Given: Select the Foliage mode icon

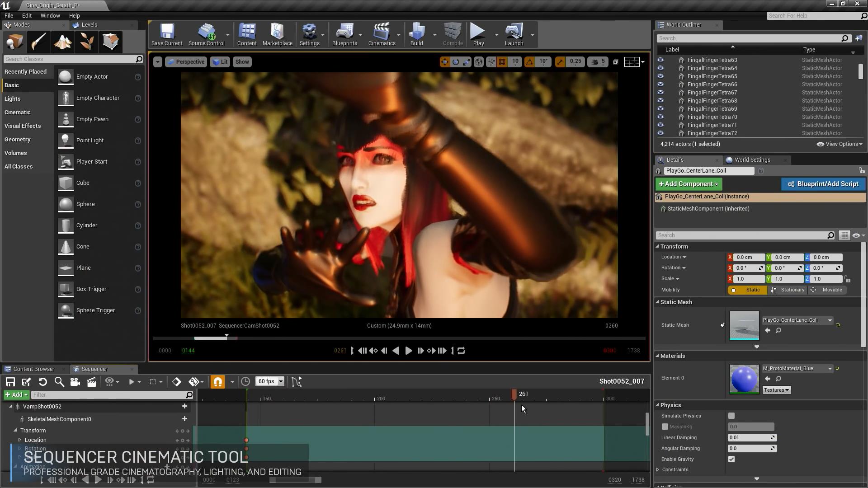Looking at the screenshot, I should [x=86, y=42].
